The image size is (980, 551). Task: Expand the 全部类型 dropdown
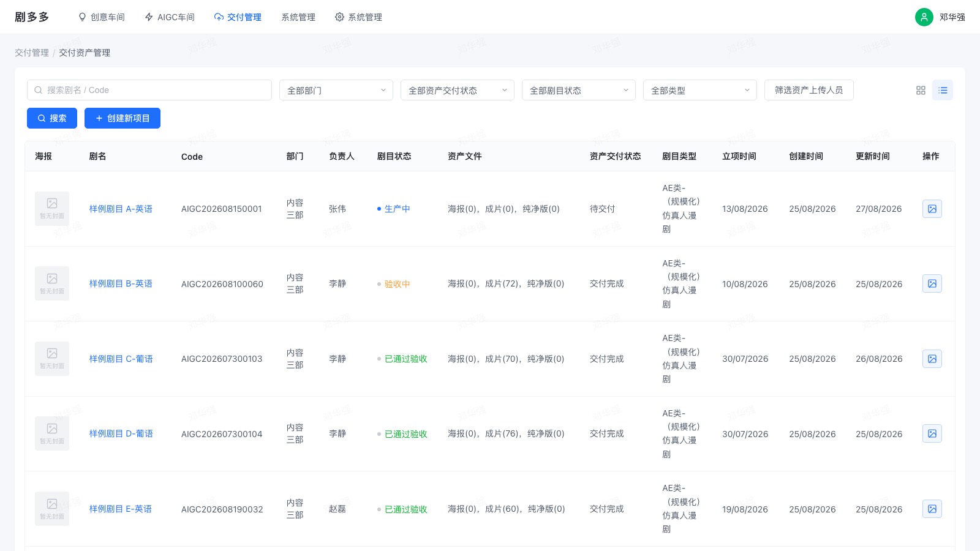700,90
